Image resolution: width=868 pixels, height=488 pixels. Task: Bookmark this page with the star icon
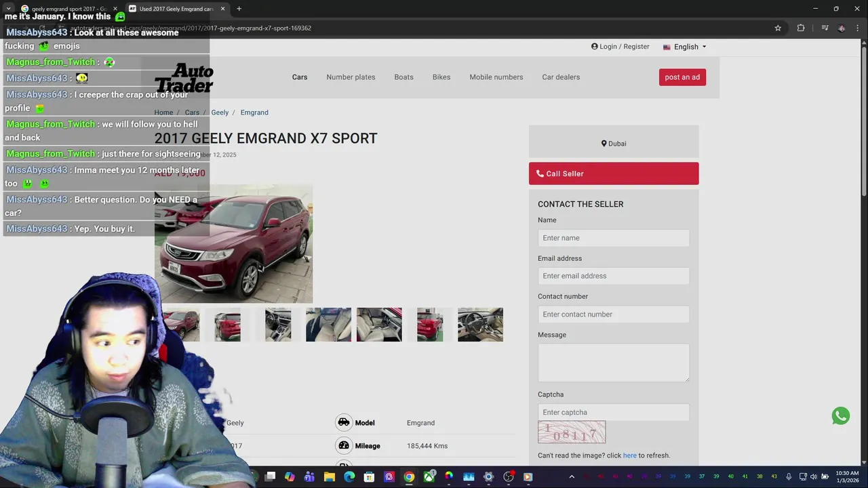[x=778, y=28]
